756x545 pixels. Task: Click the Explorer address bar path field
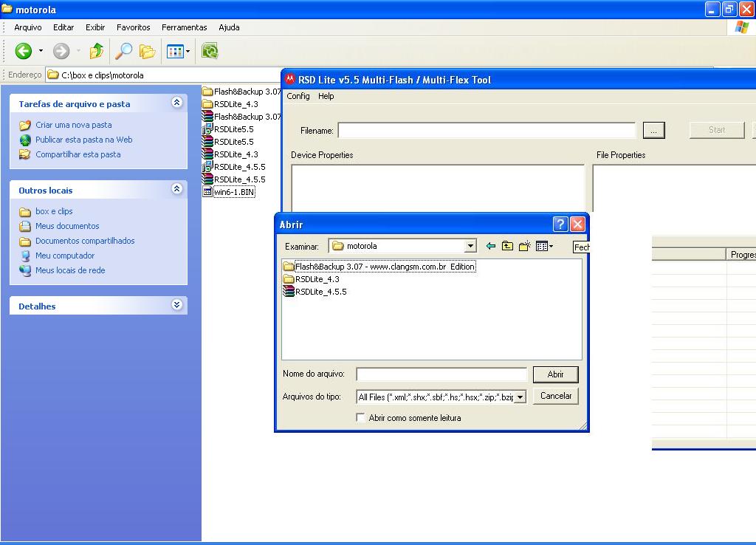(x=164, y=75)
